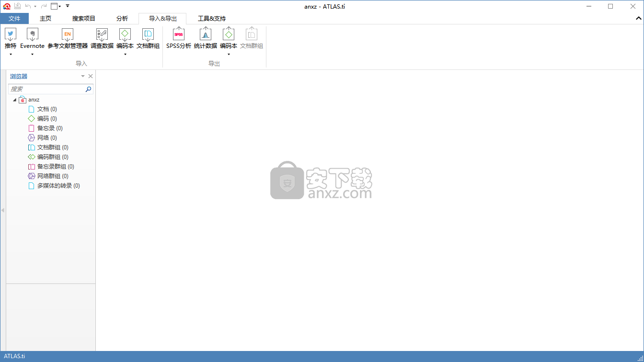Switch to the 搜索项目 tab
Screen dimensions: 644x362
point(84,19)
